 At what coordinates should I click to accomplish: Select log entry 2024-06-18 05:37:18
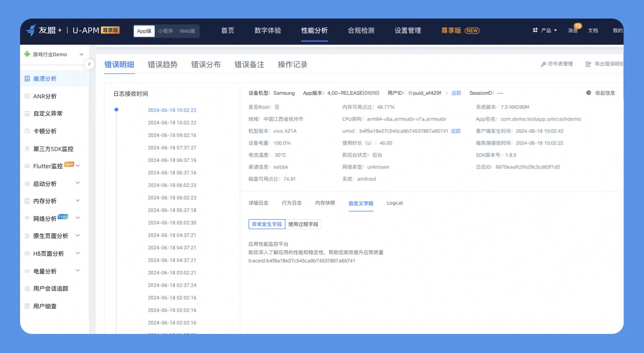tap(172, 210)
